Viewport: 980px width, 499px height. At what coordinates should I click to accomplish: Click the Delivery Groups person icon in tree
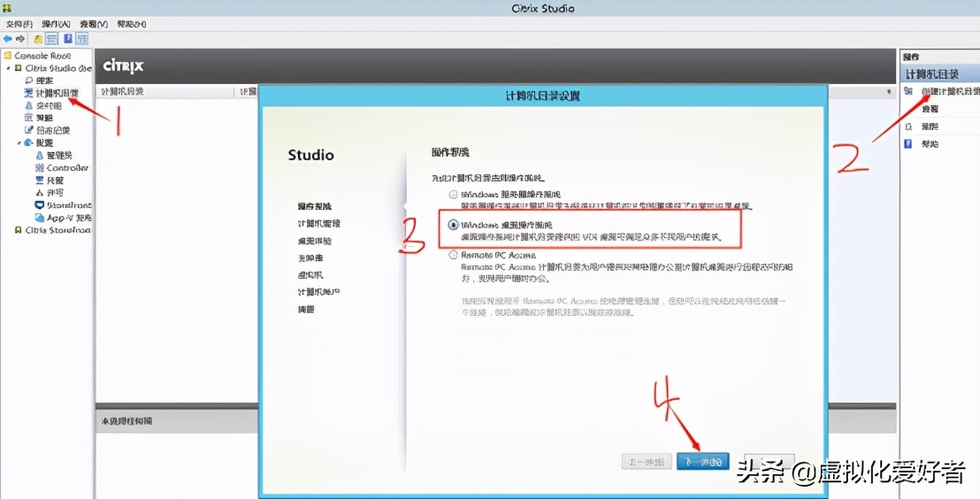click(x=29, y=105)
